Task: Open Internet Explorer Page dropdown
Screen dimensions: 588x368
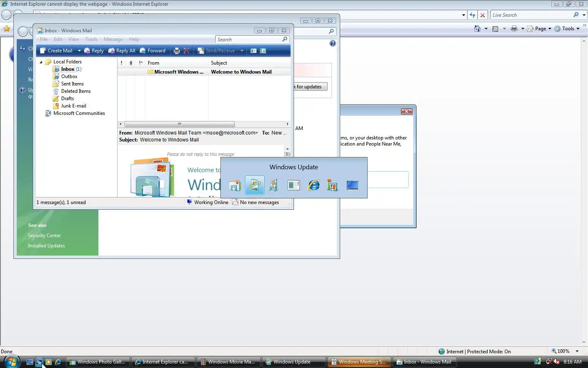Action: (x=539, y=29)
